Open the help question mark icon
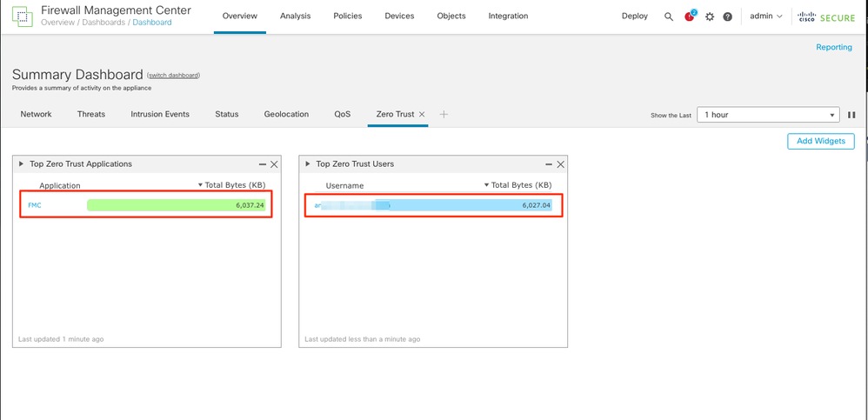Viewport: 868px width, 420px height. 727,17
